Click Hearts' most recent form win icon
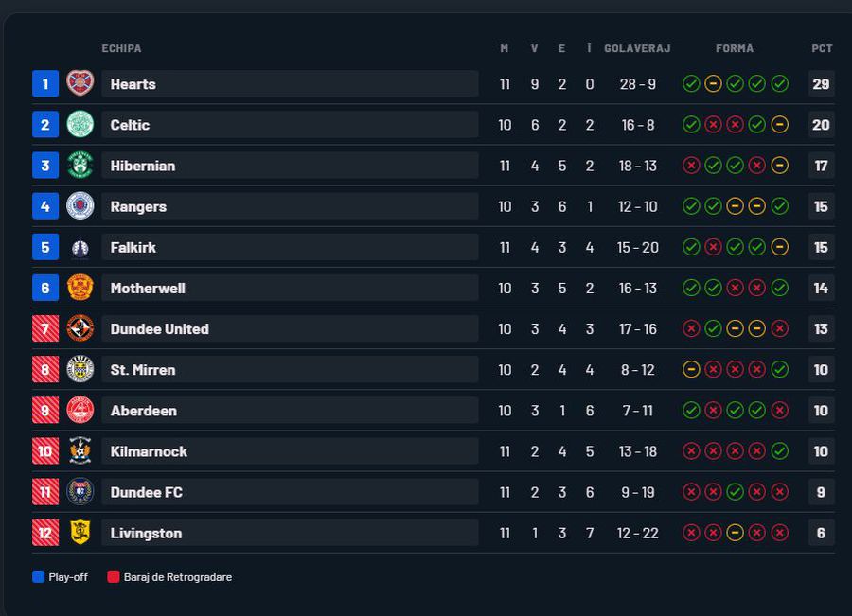This screenshot has width=852, height=616. click(779, 84)
